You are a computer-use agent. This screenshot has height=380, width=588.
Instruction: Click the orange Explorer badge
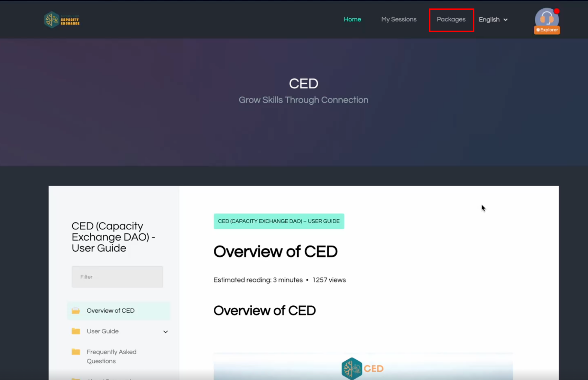coord(547,30)
